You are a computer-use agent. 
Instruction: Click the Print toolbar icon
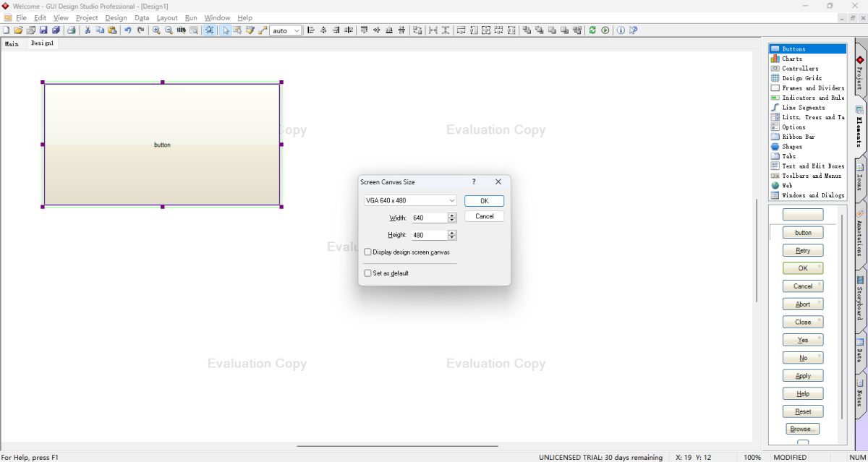72,30
